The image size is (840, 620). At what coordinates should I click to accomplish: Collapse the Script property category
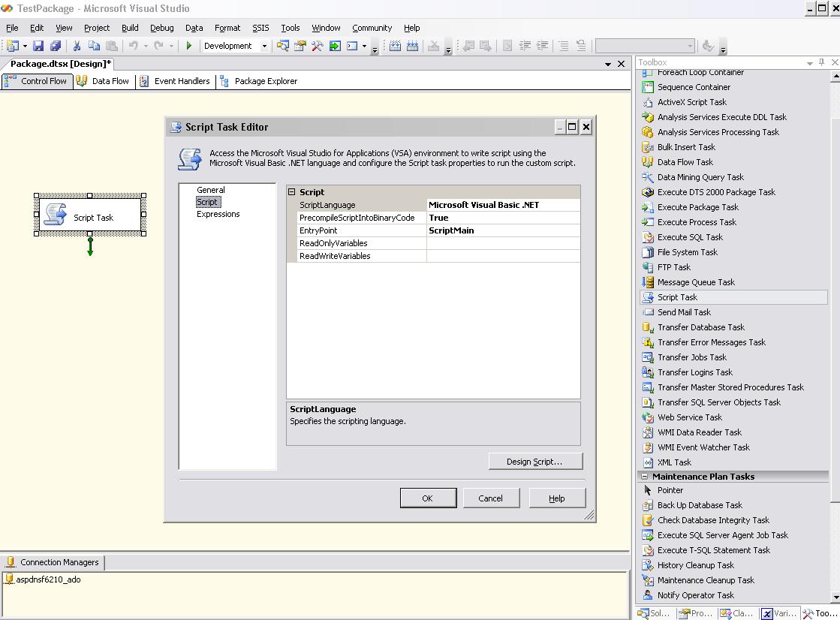tap(292, 192)
